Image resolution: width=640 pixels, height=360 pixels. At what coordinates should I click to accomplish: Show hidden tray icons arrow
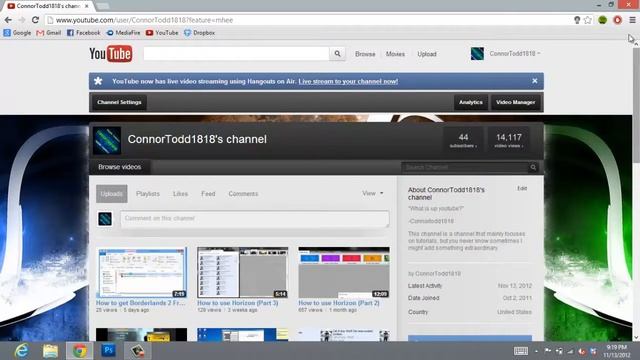coord(536,351)
